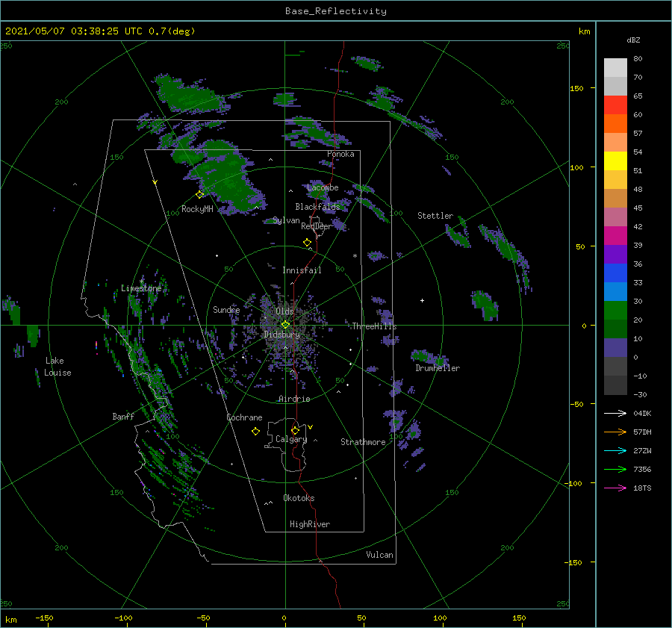Screen dimensions: 672x628
Task: Click the Stettler label
Action: (x=435, y=216)
